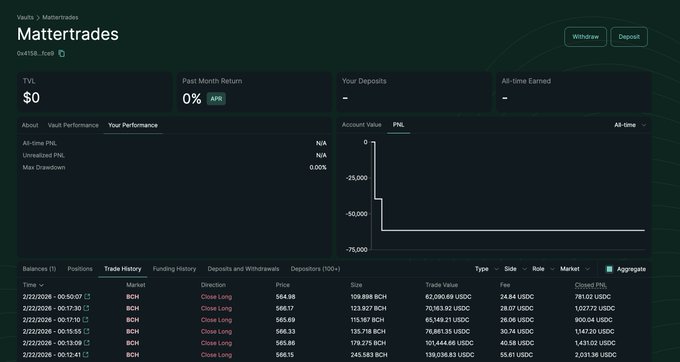Click the Withdraw button

585,37
